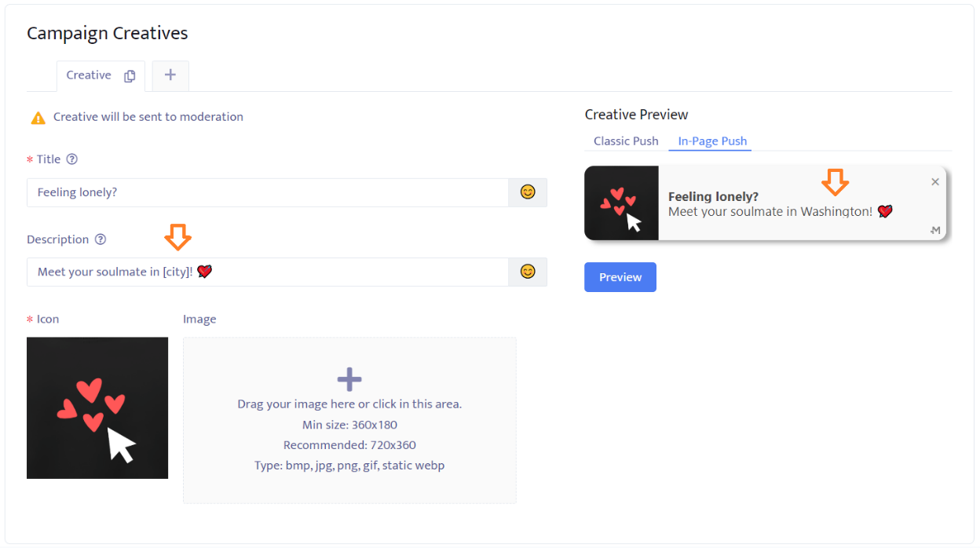
Task: Select the Creative tab
Action: 89,75
